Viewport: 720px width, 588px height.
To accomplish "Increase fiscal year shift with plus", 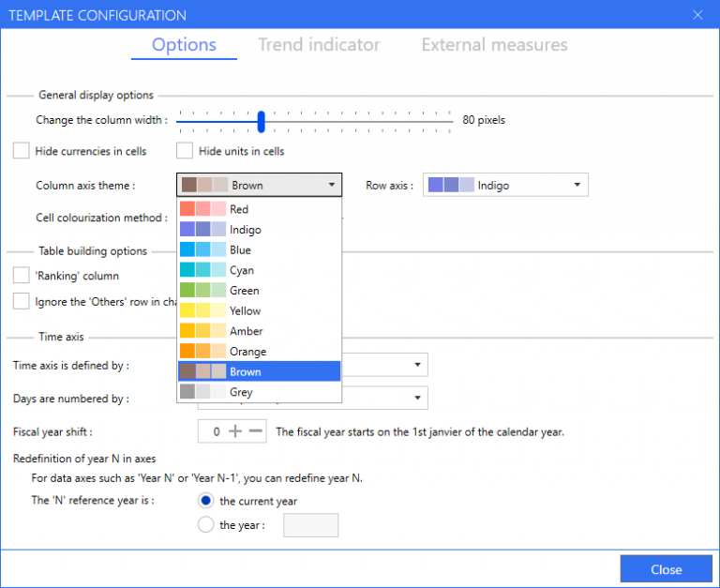I will [x=235, y=431].
